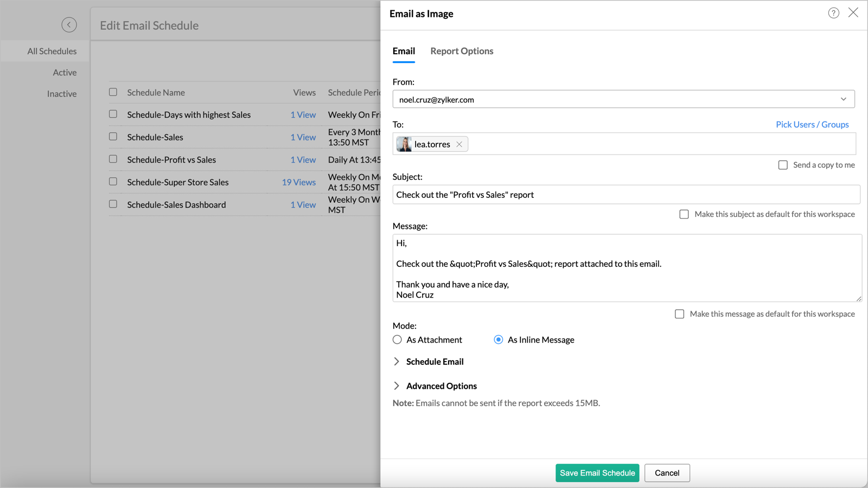
Task: Check Make this subject as default for workspace
Action: (684, 214)
